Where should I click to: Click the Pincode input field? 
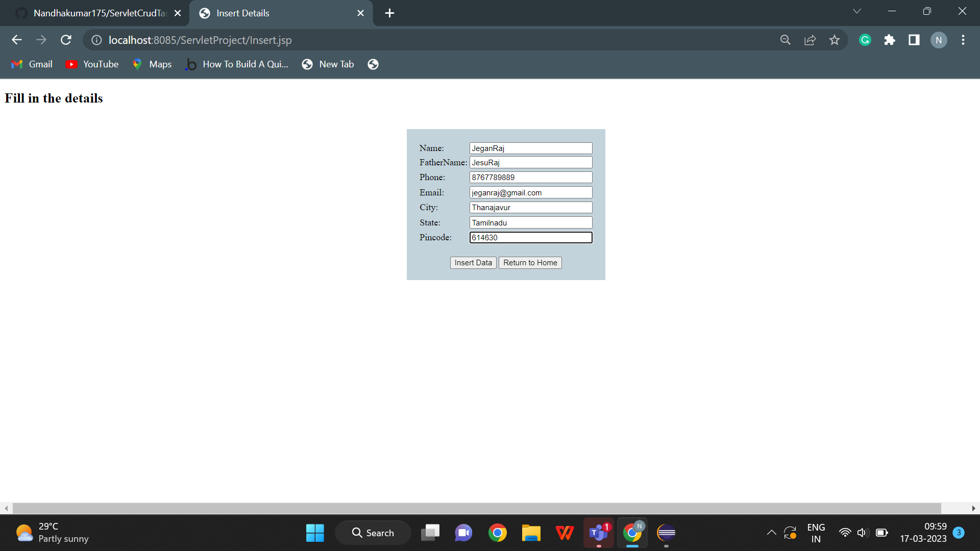530,237
